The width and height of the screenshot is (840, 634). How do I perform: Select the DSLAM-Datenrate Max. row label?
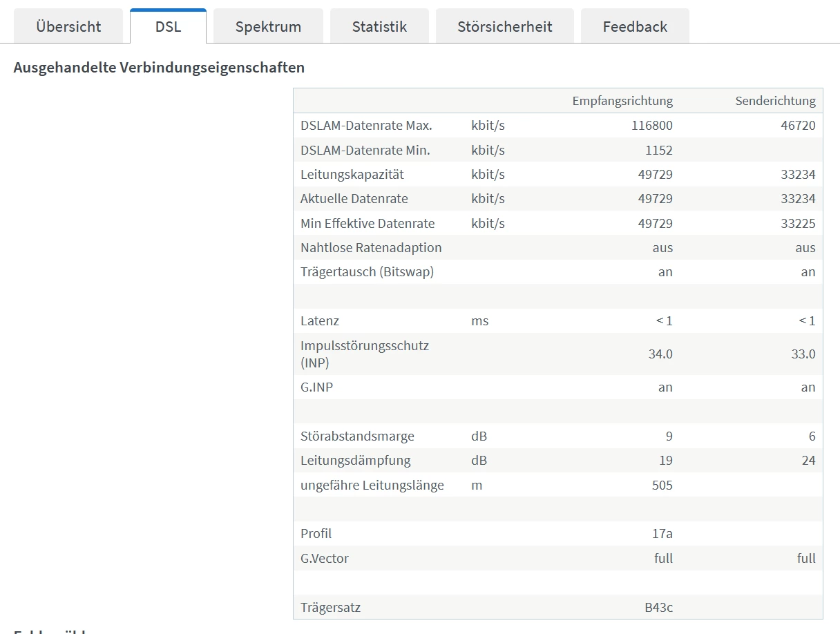coord(366,126)
